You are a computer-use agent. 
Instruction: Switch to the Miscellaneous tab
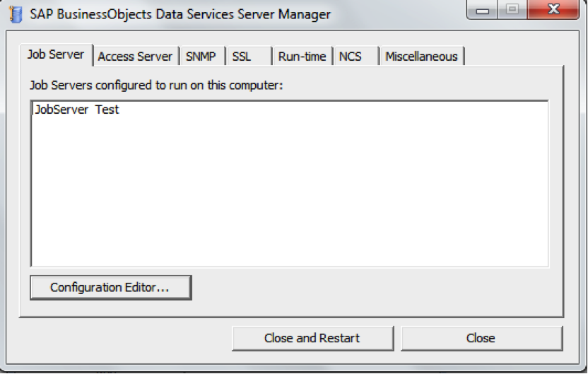click(x=421, y=57)
